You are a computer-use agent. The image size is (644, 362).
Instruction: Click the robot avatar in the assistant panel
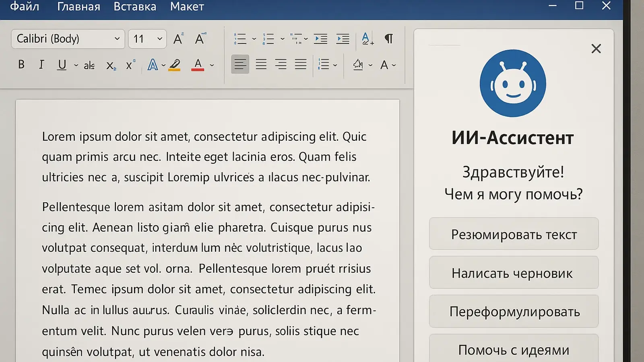513,83
